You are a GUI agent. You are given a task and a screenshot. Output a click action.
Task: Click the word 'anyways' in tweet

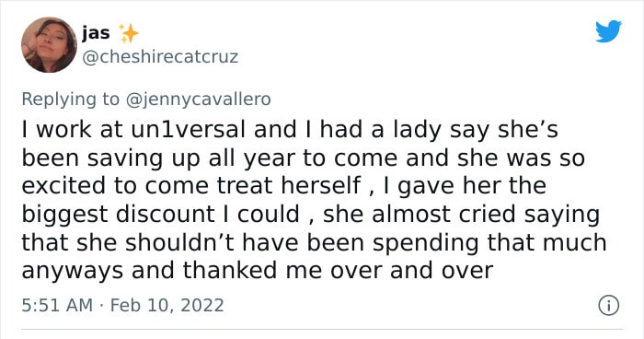tap(73, 272)
